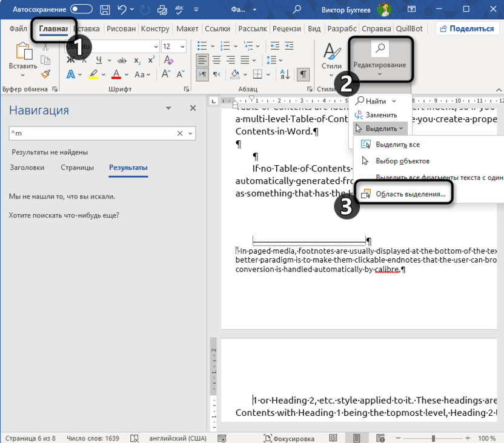
Task: Apply strikethrough text formatting
Action: 123,61
